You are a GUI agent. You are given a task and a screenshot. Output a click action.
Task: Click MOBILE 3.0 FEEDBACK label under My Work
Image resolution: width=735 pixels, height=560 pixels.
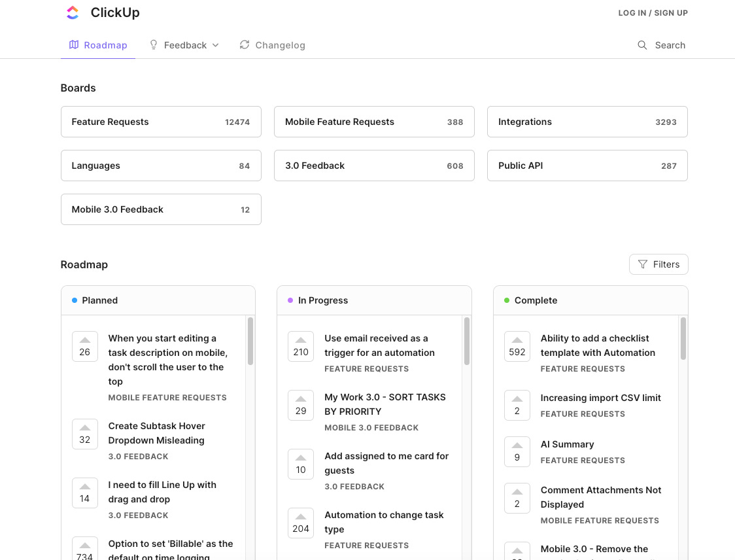pos(371,428)
